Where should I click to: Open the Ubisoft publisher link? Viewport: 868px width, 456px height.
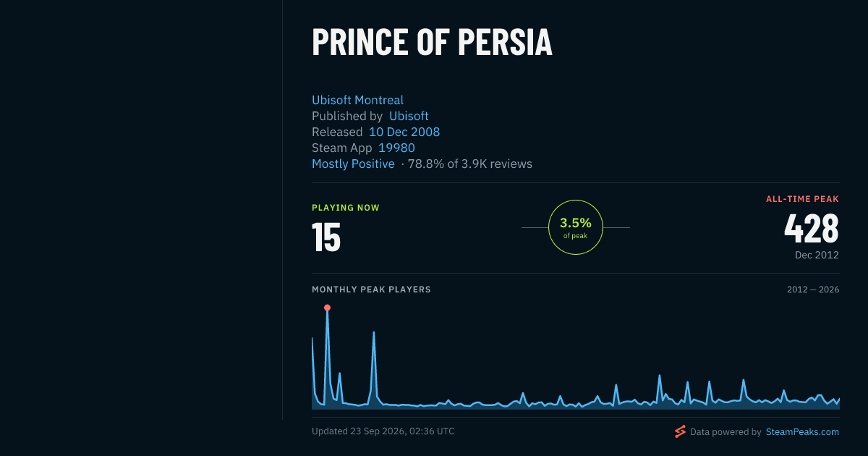click(409, 116)
